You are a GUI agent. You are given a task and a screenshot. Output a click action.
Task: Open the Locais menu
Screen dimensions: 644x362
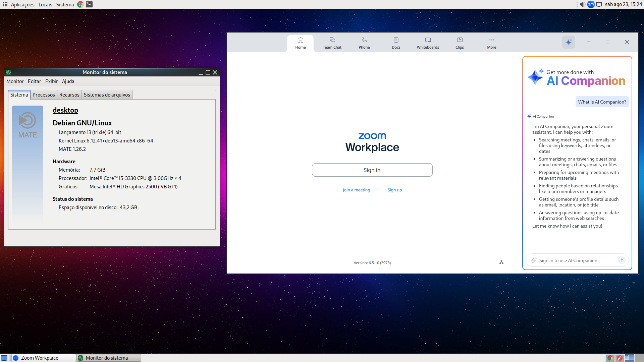45,4
